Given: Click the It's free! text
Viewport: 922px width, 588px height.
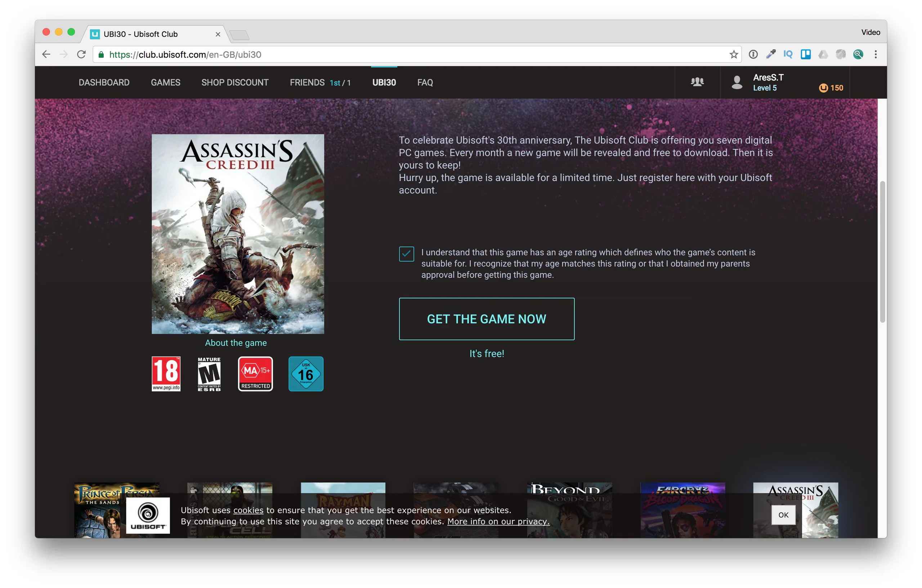Looking at the screenshot, I should pos(487,353).
